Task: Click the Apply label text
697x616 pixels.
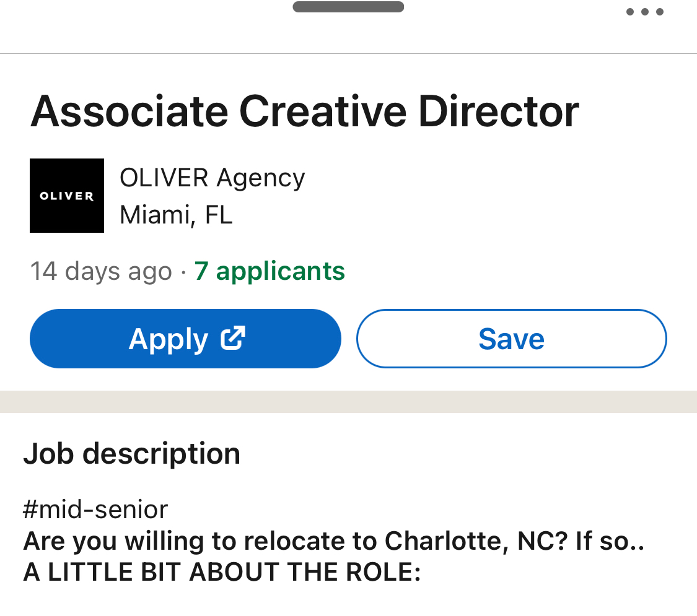Action: [169, 340]
